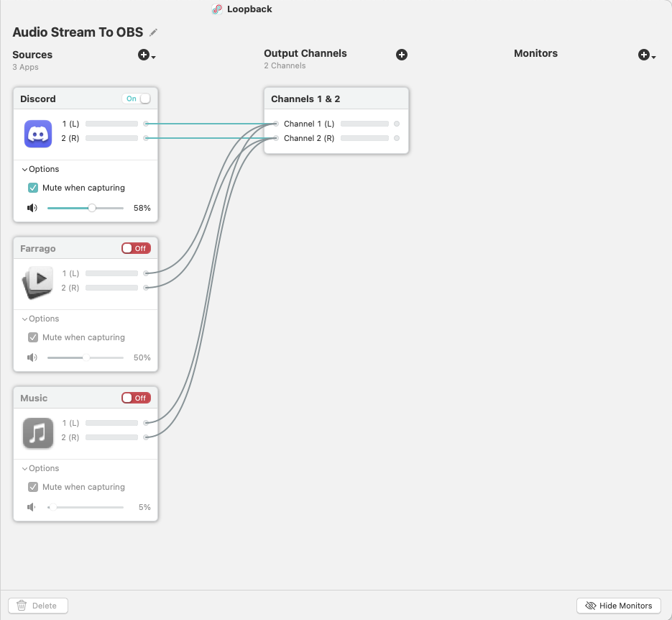Turn off the Discord source switch
The height and width of the screenshot is (620, 672).
point(137,99)
